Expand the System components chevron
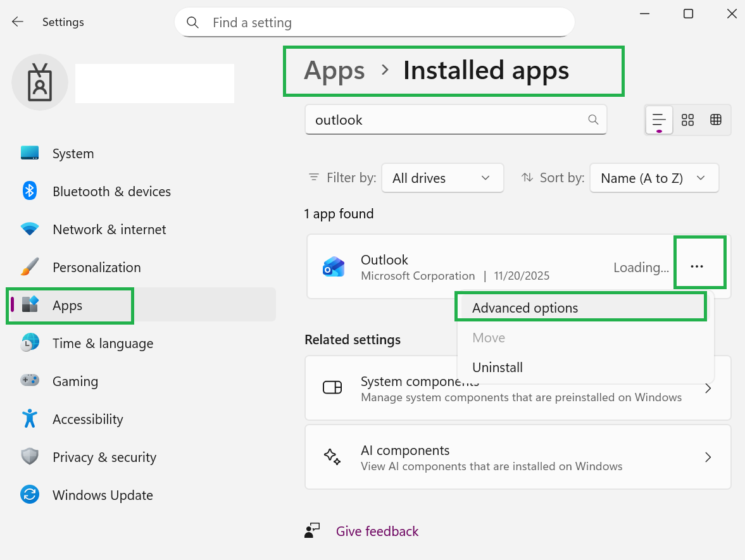745x560 pixels. point(708,389)
